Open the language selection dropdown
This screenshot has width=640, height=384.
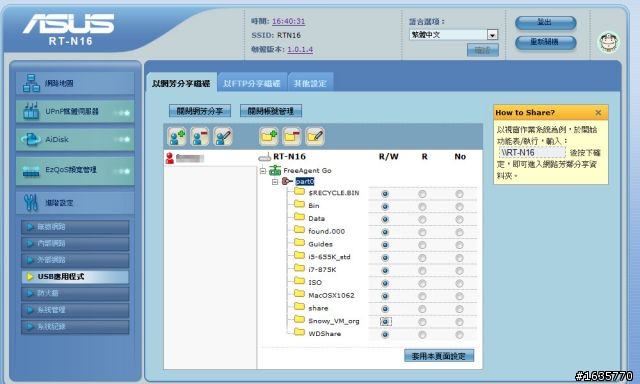pos(453,35)
